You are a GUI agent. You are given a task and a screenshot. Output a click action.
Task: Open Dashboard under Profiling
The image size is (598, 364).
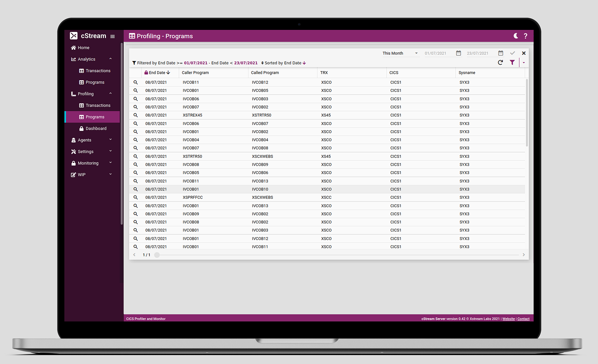tap(96, 129)
